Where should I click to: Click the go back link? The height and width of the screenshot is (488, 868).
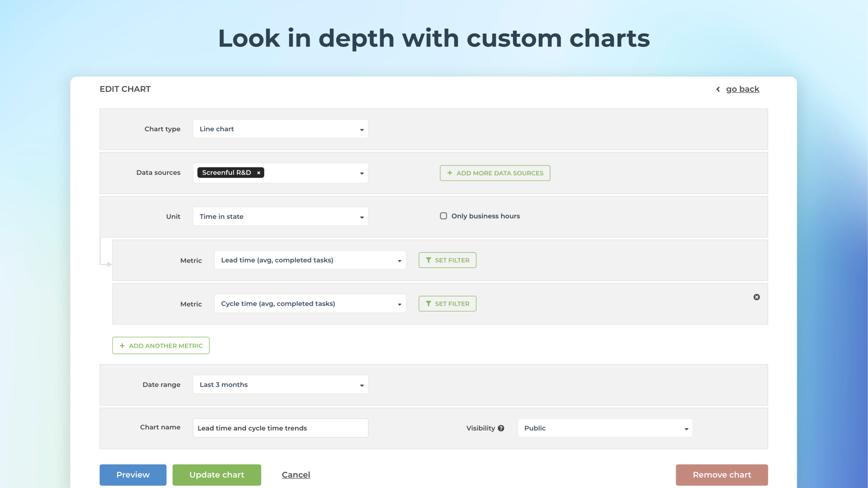[x=743, y=89]
